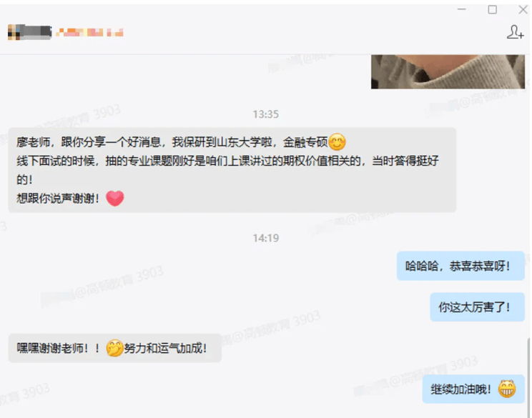Maximize the chat window
532x418 pixels.
tap(492, 9)
